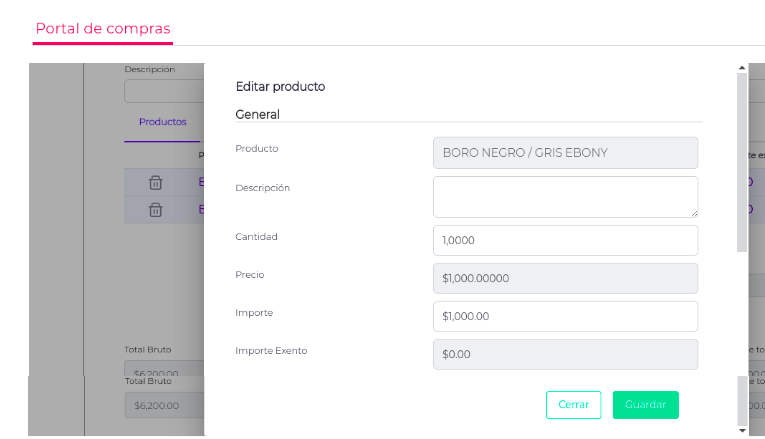765x439 pixels.
Task: Click the Descripción textarea resize handle
Action: pyautogui.click(x=693, y=213)
